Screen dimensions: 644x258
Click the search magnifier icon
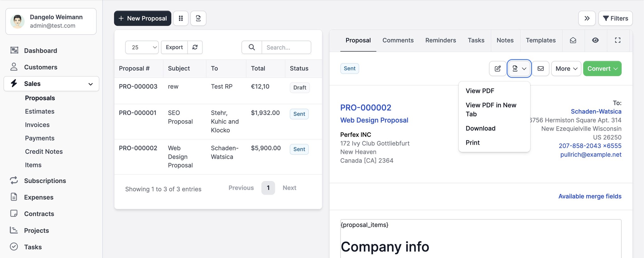252,47
